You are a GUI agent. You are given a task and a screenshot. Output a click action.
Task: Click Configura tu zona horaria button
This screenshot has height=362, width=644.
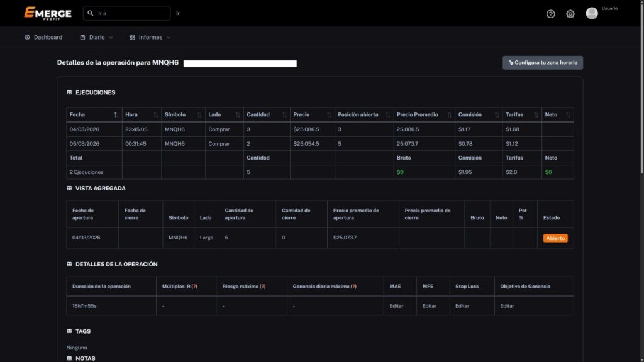click(x=542, y=63)
